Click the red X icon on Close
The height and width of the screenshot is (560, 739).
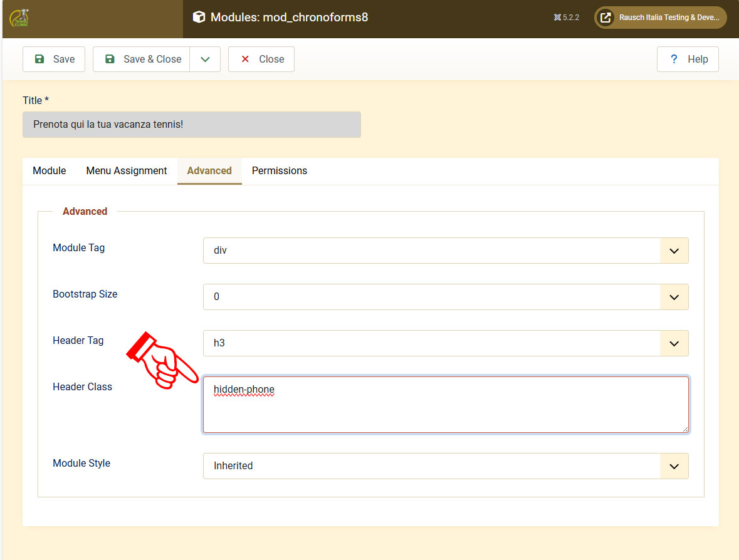pos(245,59)
